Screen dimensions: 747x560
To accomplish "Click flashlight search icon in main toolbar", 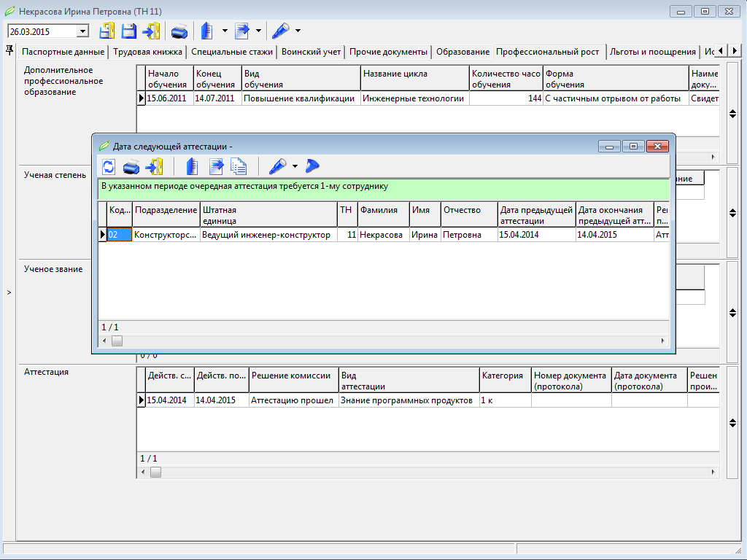I will click(x=281, y=31).
